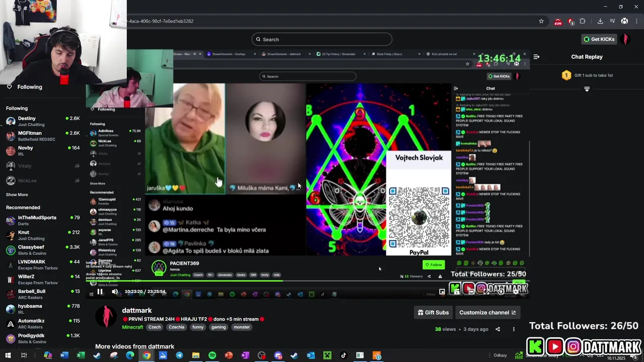Viewport: 644px width, 362px height.
Task: Select the funny tag
Action: tap(198, 327)
